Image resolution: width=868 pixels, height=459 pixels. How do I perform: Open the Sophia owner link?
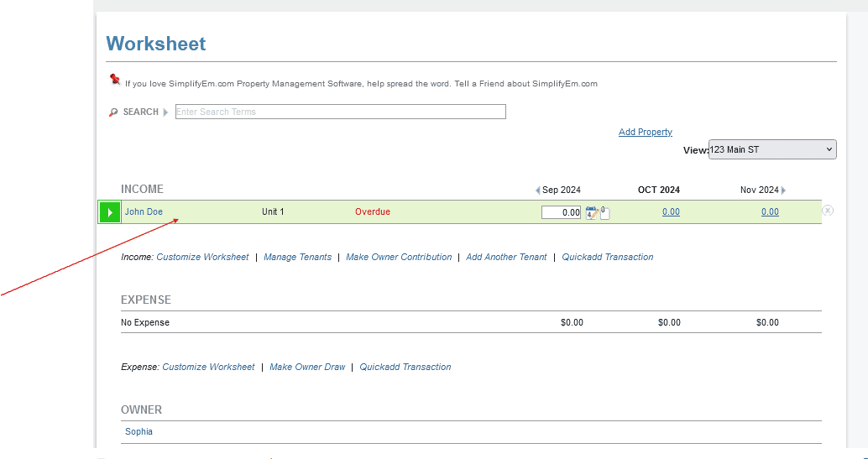(x=139, y=432)
